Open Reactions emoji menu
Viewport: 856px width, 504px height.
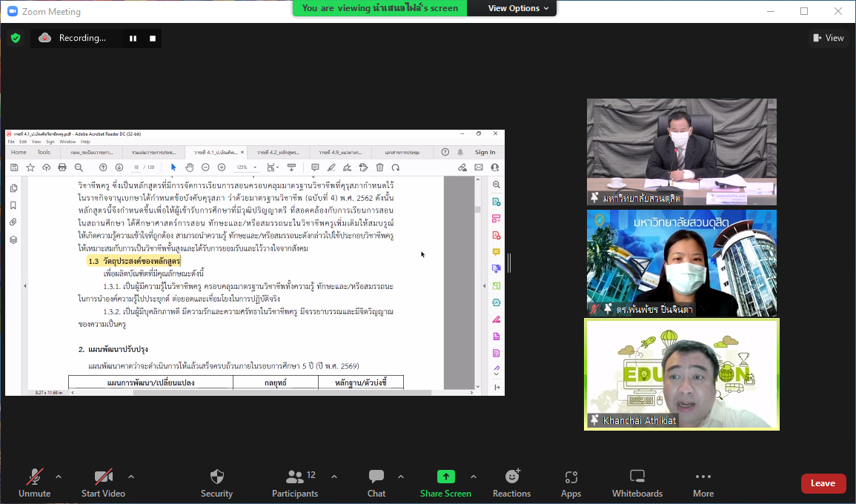click(x=512, y=477)
